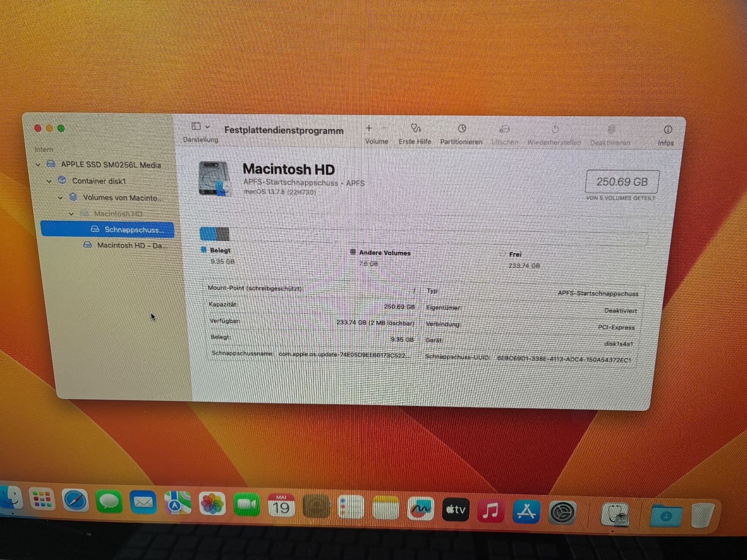The height and width of the screenshot is (560, 747).
Task: Click the Schnappschuss-UUID value
Action: pyautogui.click(x=564, y=359)
